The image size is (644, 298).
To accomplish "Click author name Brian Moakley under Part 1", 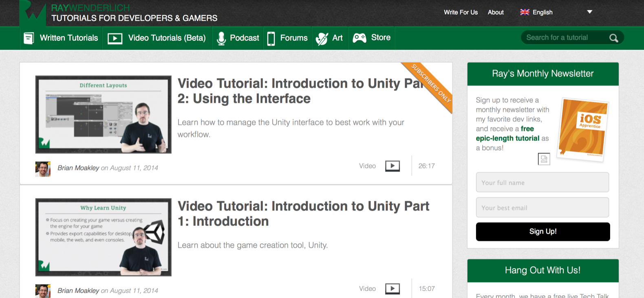I will pos(78,291).
